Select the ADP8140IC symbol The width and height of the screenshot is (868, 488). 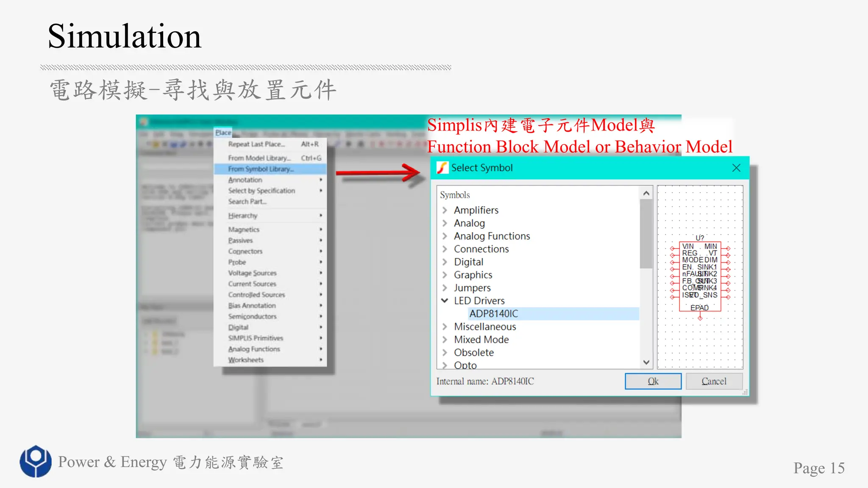tap(493, 314)
